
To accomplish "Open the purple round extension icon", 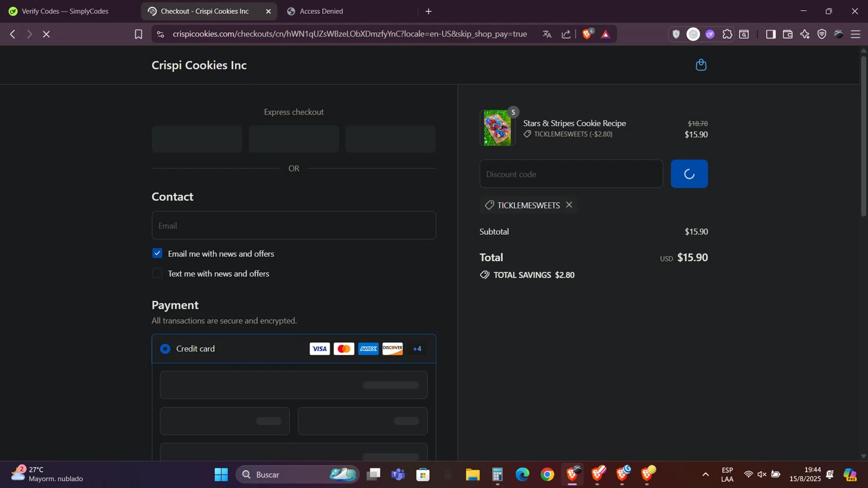I will 710,34.
